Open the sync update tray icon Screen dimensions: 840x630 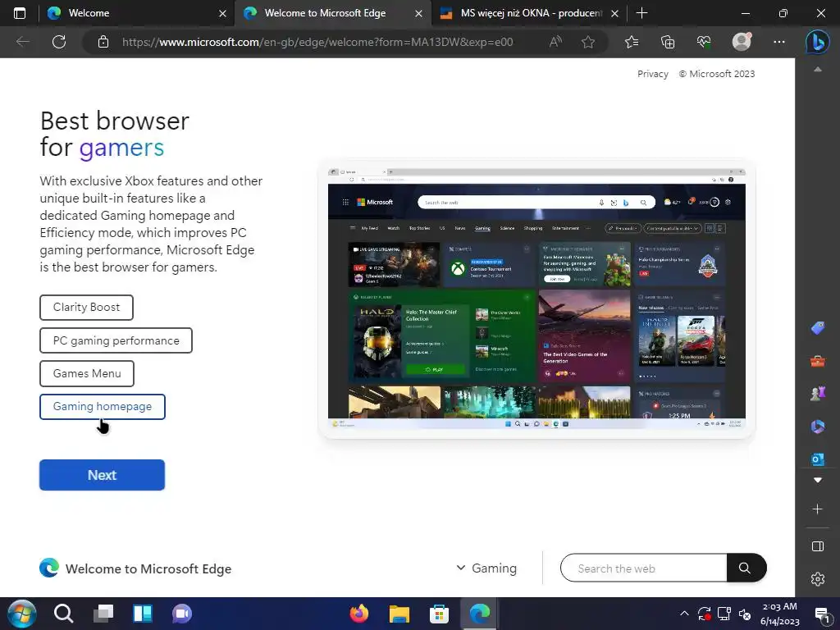point(704,614)
